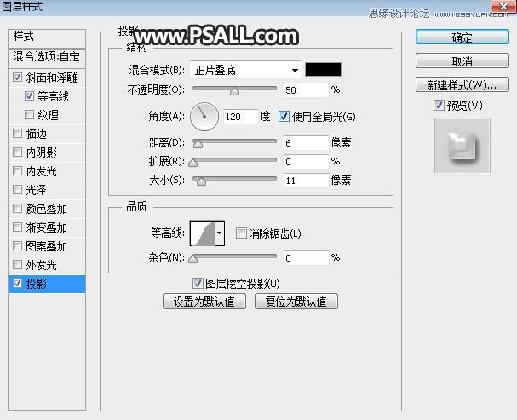Click 新建样式(W)... button
Image resolution: width=517 pixels, height=420 pixels.
(x=462, y=85)
